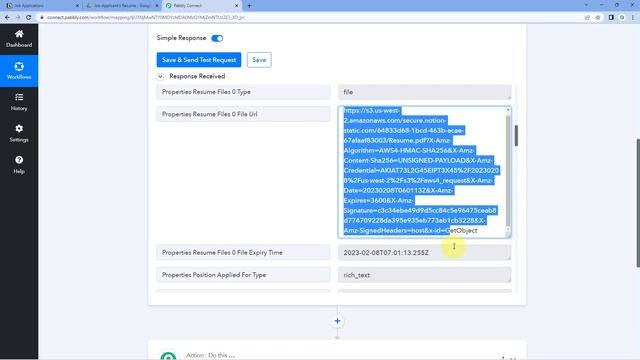Open browser profile icon
The image size is (640, 360).
622,18
